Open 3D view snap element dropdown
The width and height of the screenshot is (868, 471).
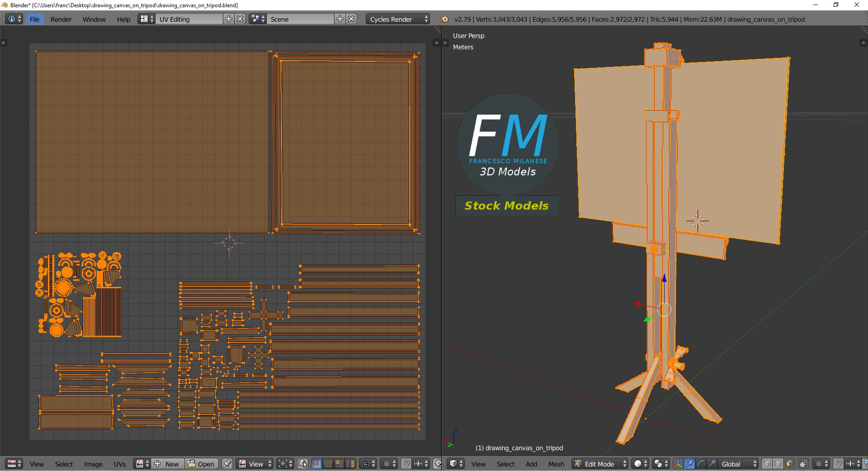(x=853, y=464)
